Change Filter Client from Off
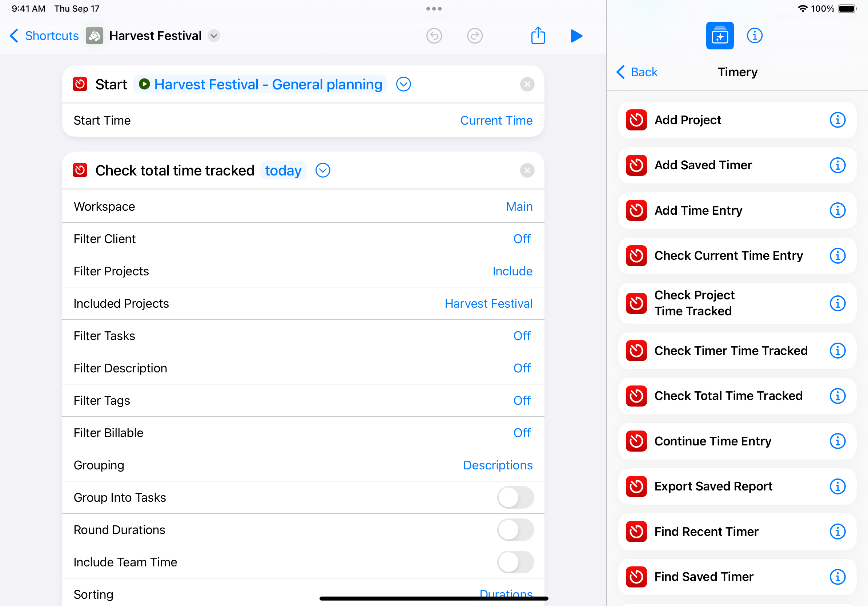Viewport: 868px width, 606px height. tap(522, 239)
